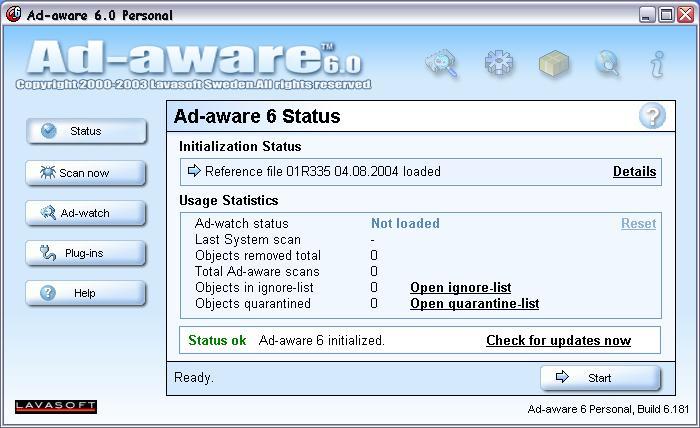700x428 pixels.
Task: Click the 'Objects removed total' label
Action: [x=258, y=255]
